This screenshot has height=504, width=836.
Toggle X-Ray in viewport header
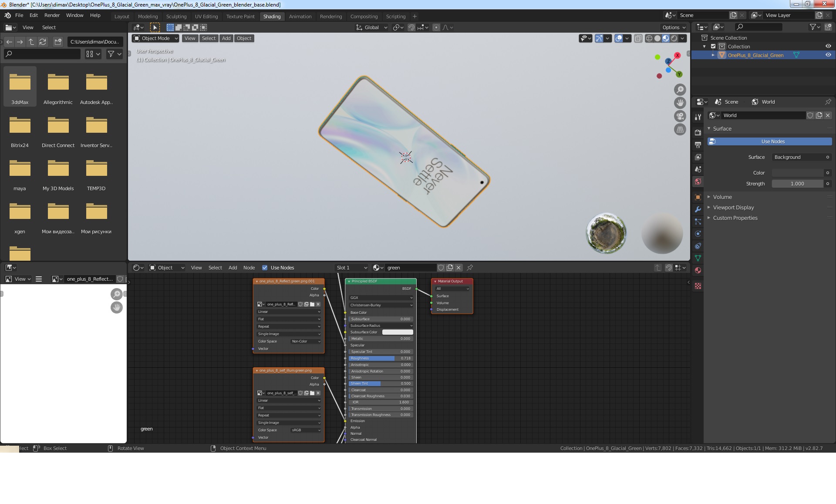point(638,38)
